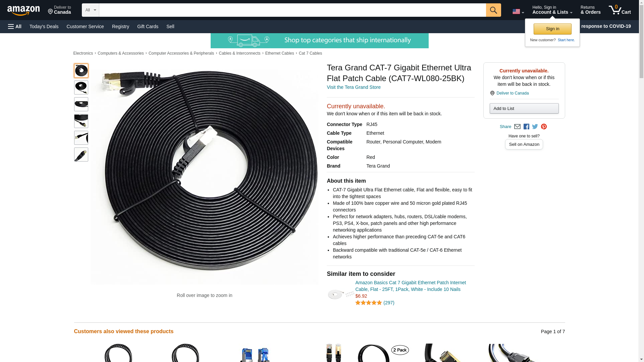The image size is (644, 362).
Task: Open the All hamburger menu
Action: coord(15,26)
